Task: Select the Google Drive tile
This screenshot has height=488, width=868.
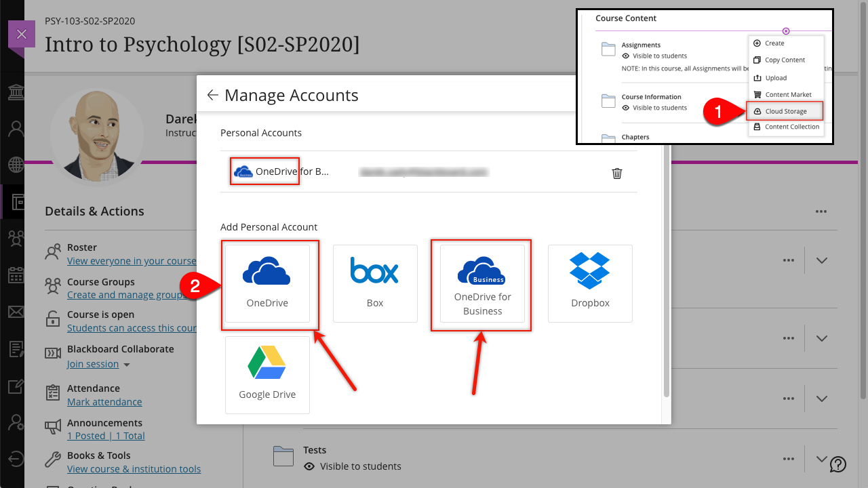Action: point(267,375)
